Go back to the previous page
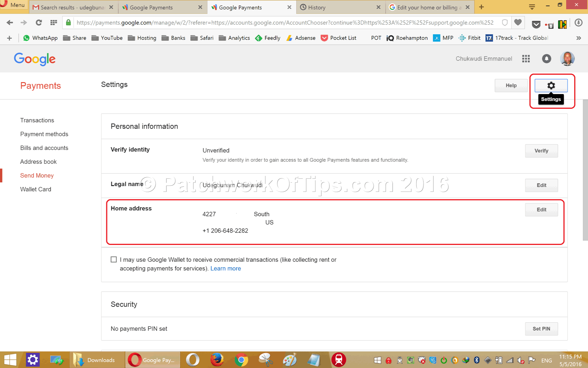Viewport: 588px width, 368px height. (x=10, y=23)
